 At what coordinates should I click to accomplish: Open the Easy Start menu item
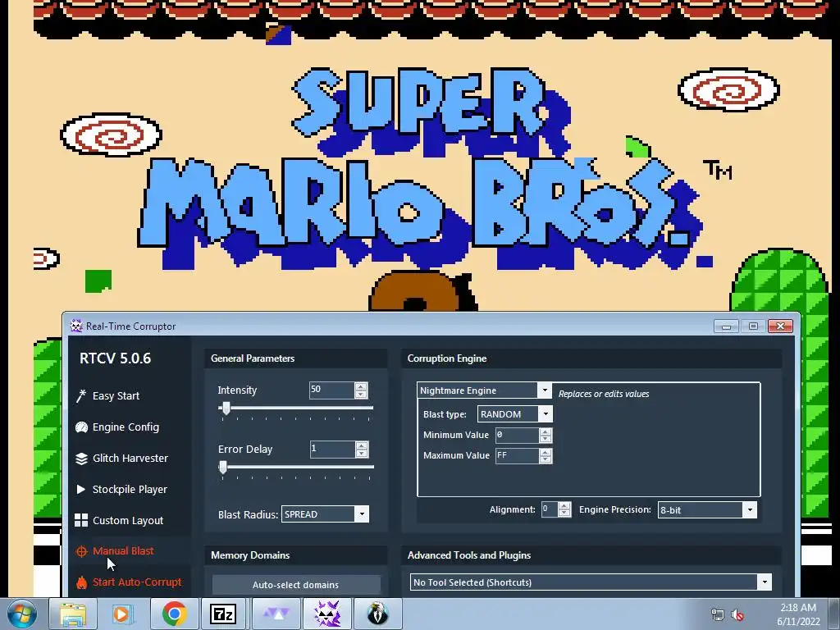(116, 396)
